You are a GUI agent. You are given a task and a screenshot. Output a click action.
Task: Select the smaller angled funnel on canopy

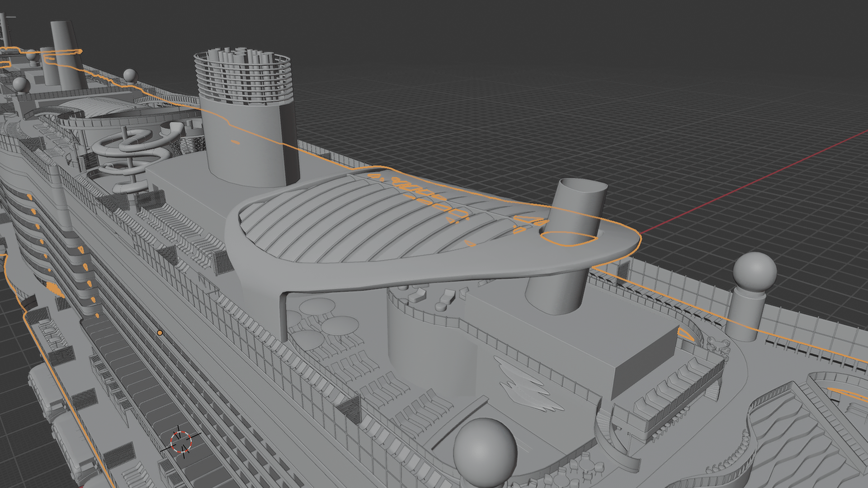[x=568, y=245]
